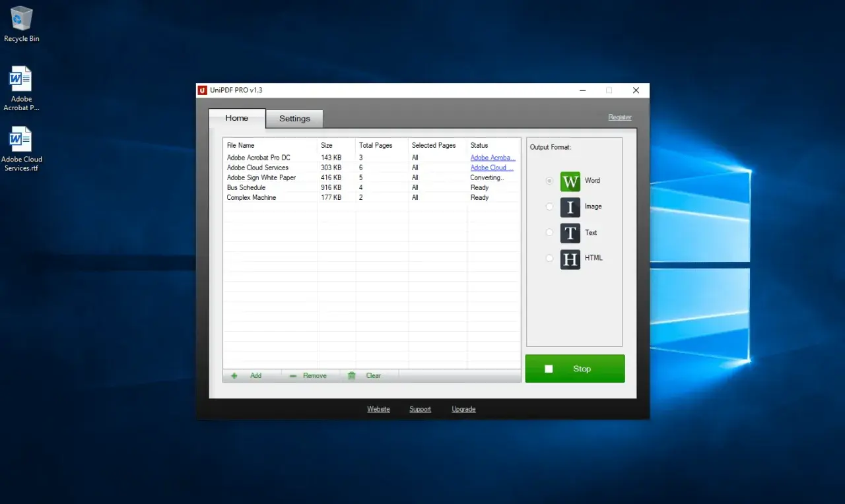This screenshot has height=504, width=845.
Task: Open the Settings tab
Action: coord(294,119)
